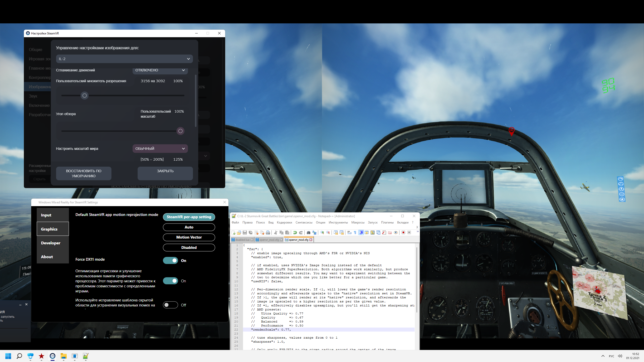Click the Save file icon in Notepad++
The image size is (644, 362).
(245, 233)
